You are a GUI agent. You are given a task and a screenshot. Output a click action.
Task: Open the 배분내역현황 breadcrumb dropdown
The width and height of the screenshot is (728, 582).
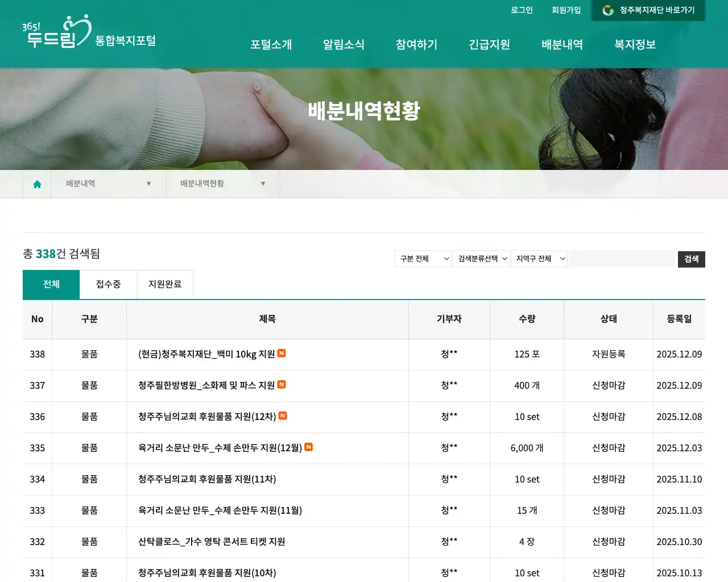tap(263, 184)
